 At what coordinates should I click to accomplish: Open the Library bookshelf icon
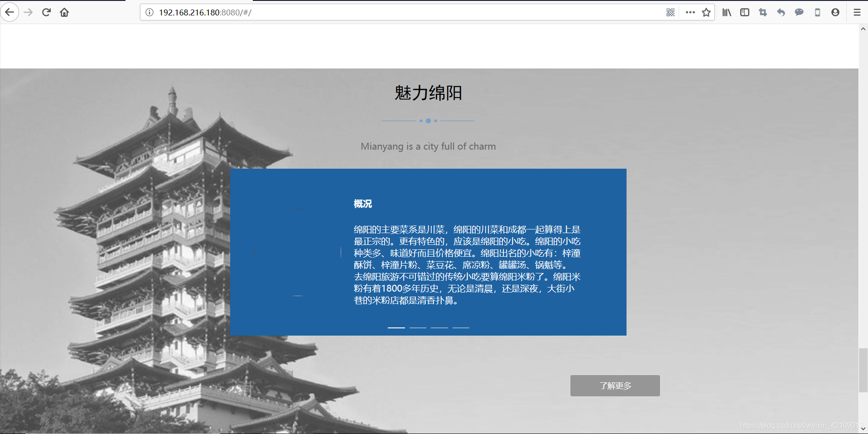tap(727, 12)
